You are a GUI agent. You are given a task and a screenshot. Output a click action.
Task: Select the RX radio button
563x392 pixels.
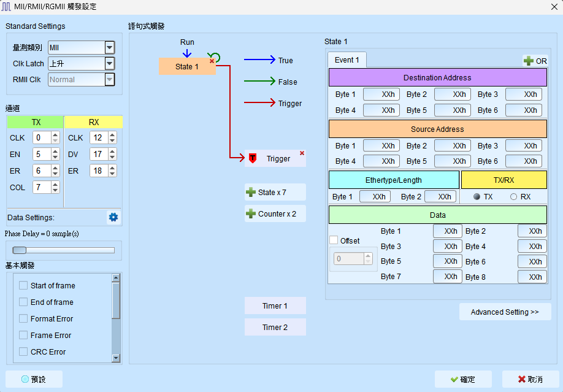513,196
